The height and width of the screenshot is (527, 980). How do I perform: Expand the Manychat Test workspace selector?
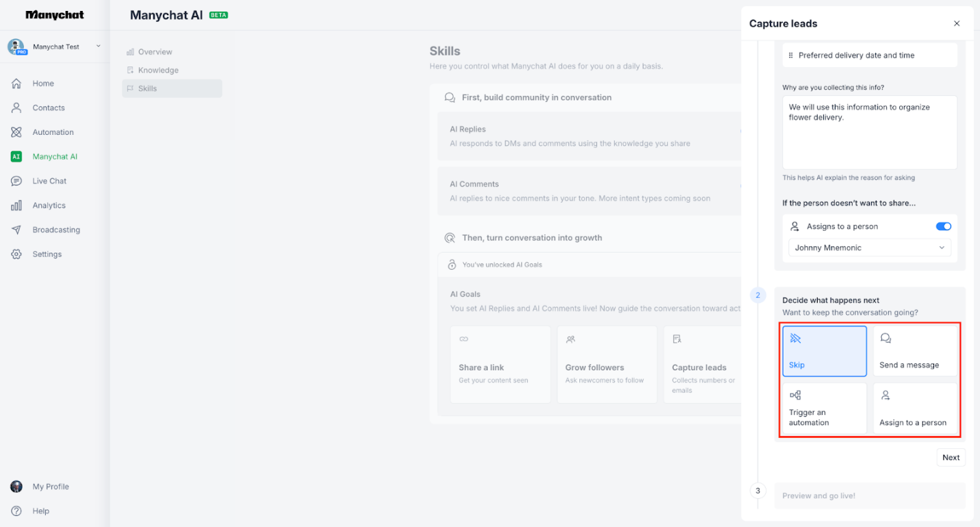click(55, 47)
